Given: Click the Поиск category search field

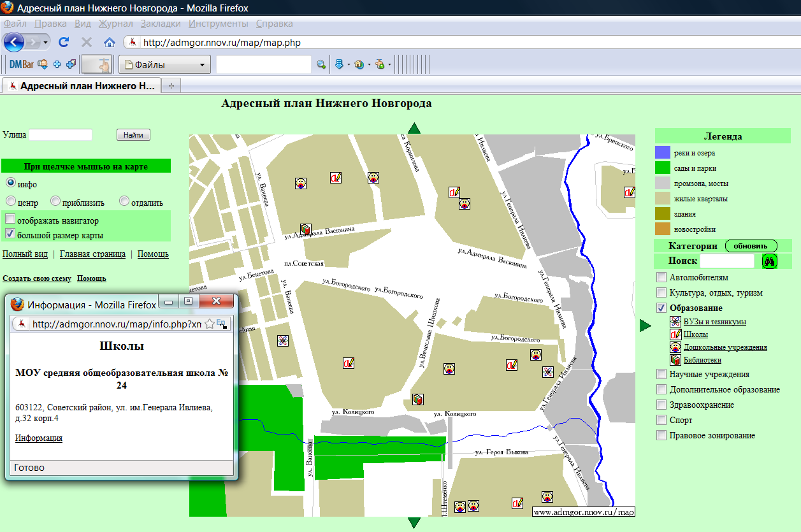Looking at the screenshot, I should pos(727,261).
